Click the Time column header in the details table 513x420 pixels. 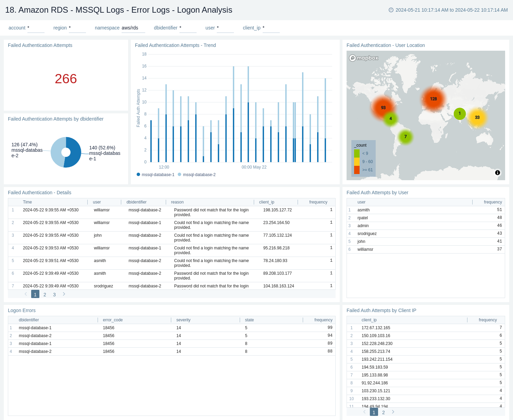(x=27, y=202)
